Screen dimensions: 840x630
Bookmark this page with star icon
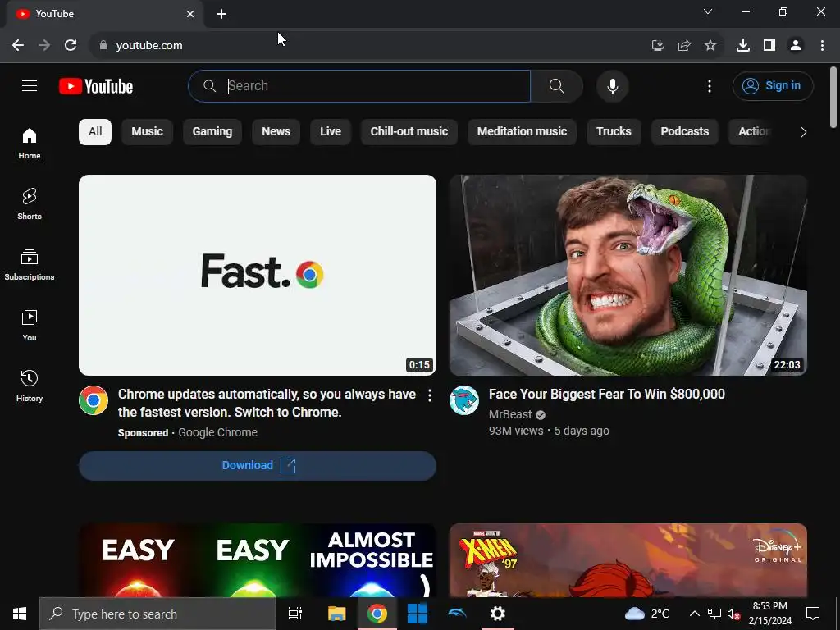(x=710, y=46)
